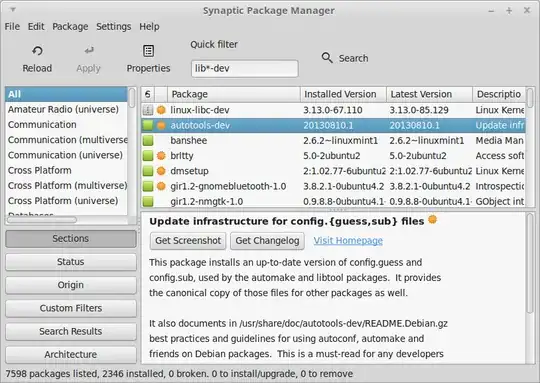540x383 pixels.
Task: Click status box for banshee
Action: pos(148,141)
